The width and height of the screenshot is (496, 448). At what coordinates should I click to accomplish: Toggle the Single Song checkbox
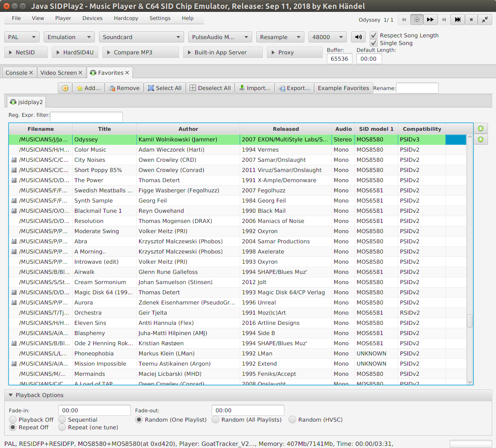coord(374,43)
